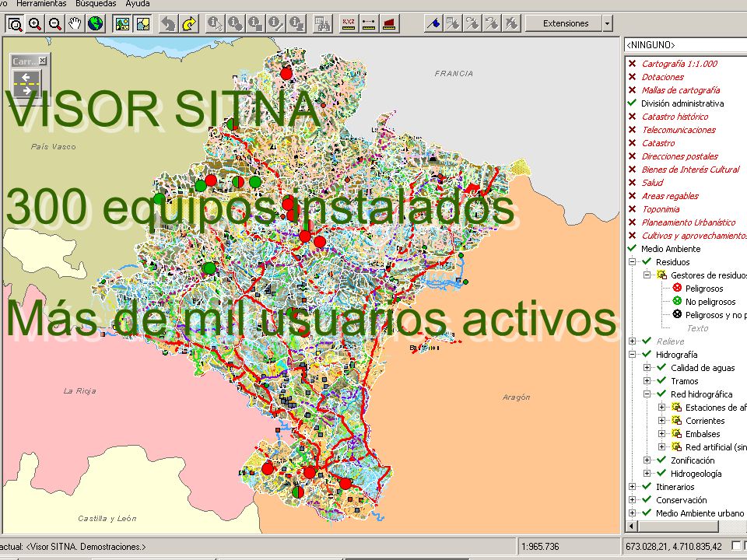Click the coordinates readout 673.028,21, 4.710.835,42

[674, 546]
